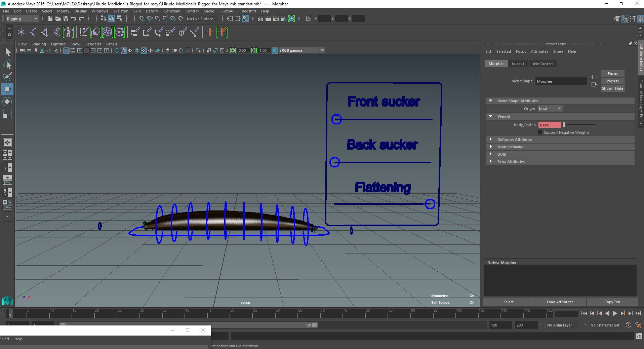Switch to the skinCluster1 tab

pyautogui.click(x=543, y=64)
